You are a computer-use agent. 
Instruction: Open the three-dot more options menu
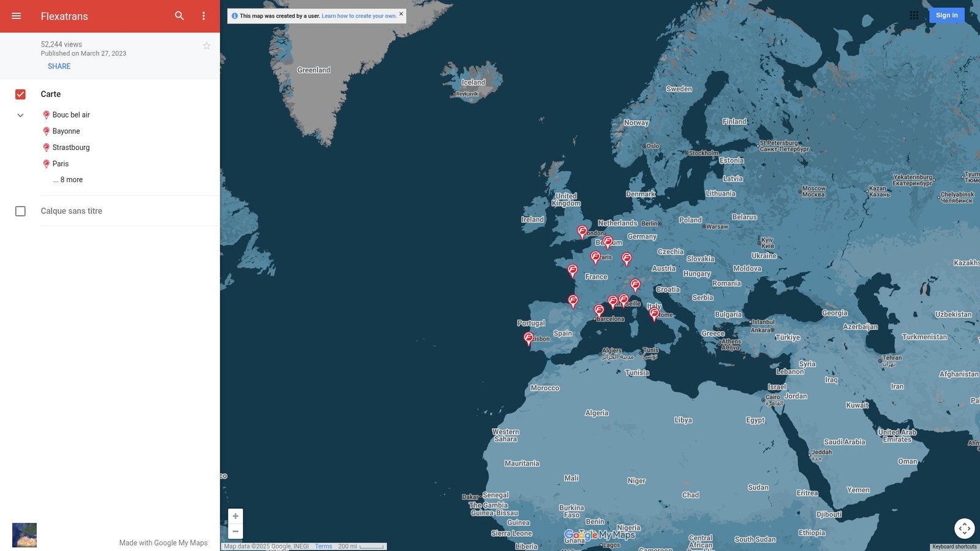[204, 16]
